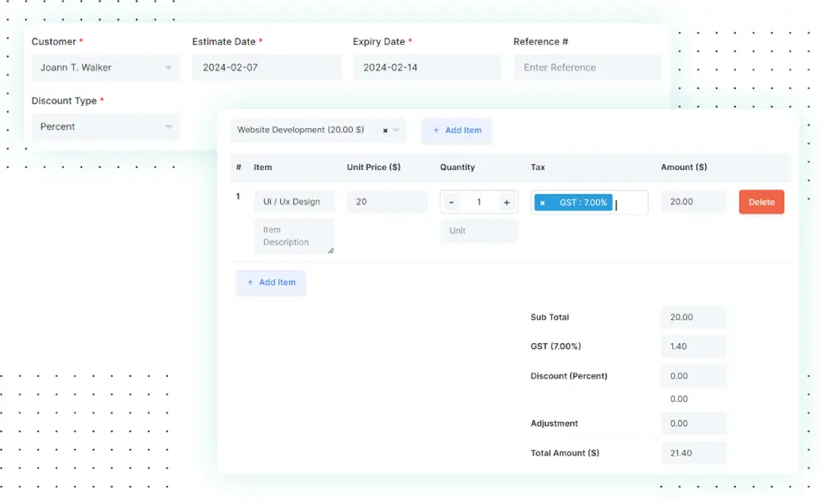Click the plus icon on upper Add Item
The image size is (821, 504).
click(435, 130)
